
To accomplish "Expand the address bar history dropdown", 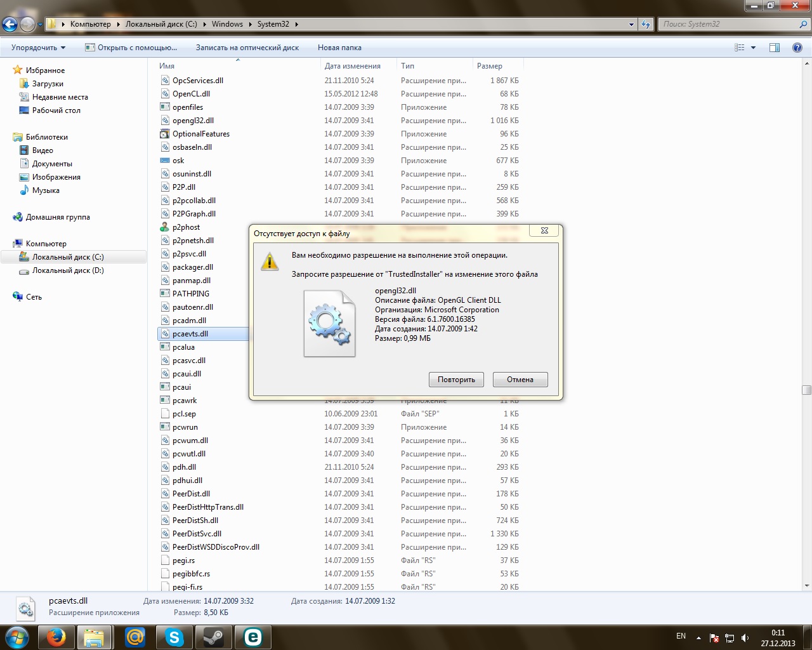I will pyautogui.click(x=631, y=24).
